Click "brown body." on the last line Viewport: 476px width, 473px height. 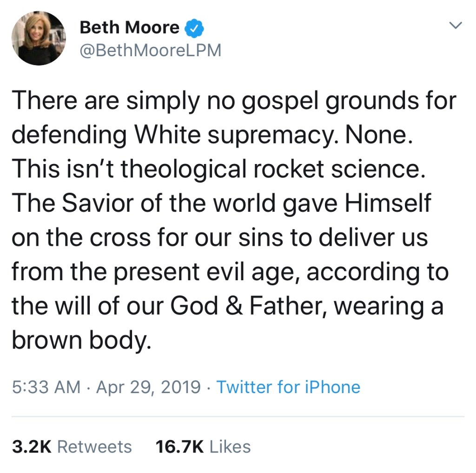(x=82, y=341)
